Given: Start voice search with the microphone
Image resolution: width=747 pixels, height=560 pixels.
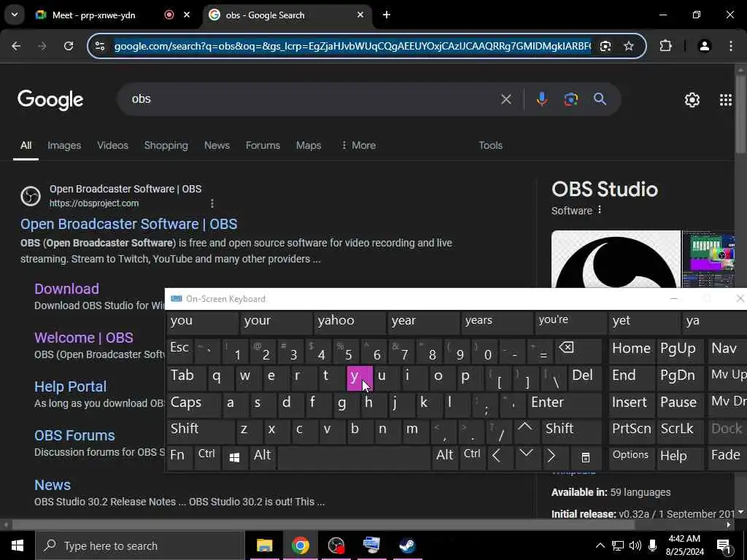Looking at the screenshot, I should pyautogui.click(x=542, y=99).
